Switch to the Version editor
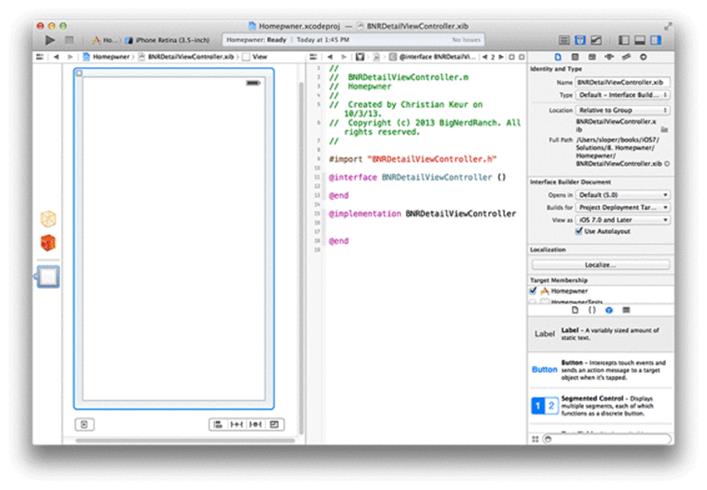 596,40
